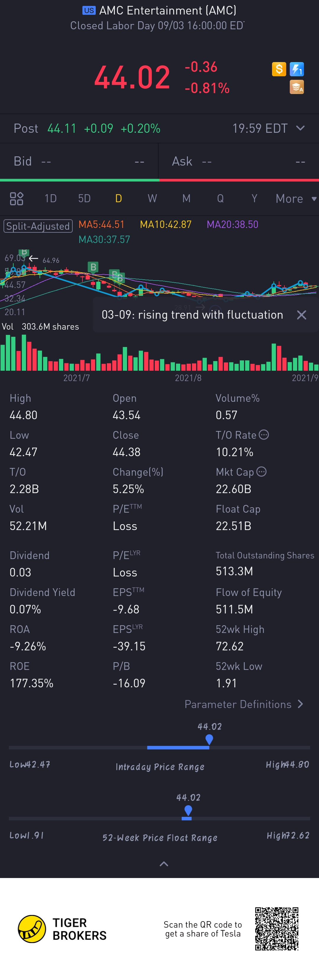The height and width of the screenshot is (980, 319).
Task: Tap the AMC Entertainment (AMC) title
Action: [x=168, y=10]
